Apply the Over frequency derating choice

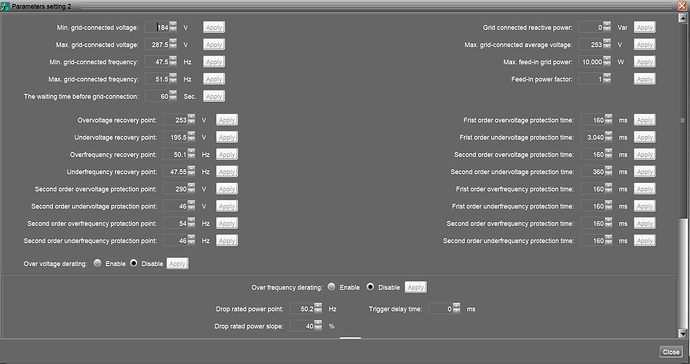(416, 287)
